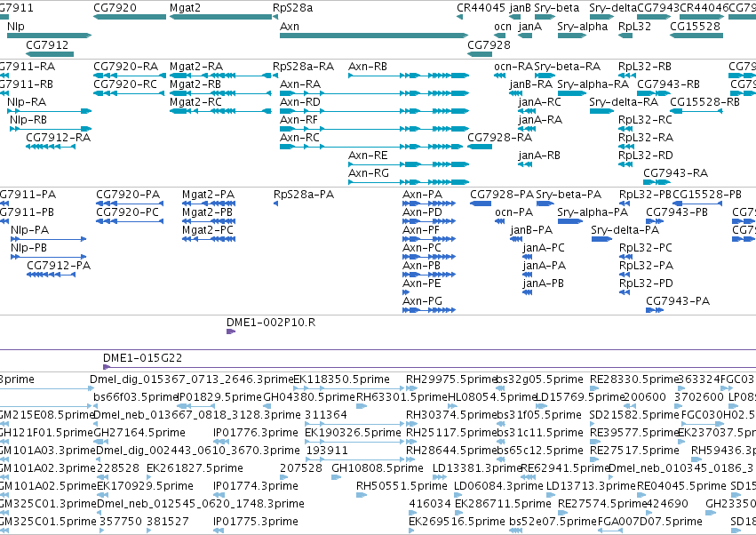Click transcript RpL32-RD
Viewport: 756px width, 535px height.
[x=645, y=156]
